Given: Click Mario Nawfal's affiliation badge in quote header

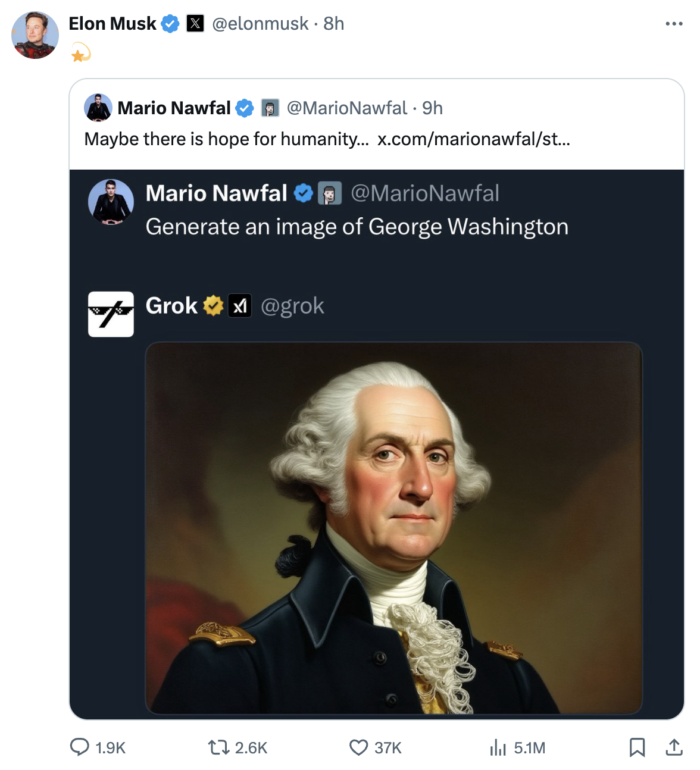Looking at the screenshot, I should pos(270,108).
